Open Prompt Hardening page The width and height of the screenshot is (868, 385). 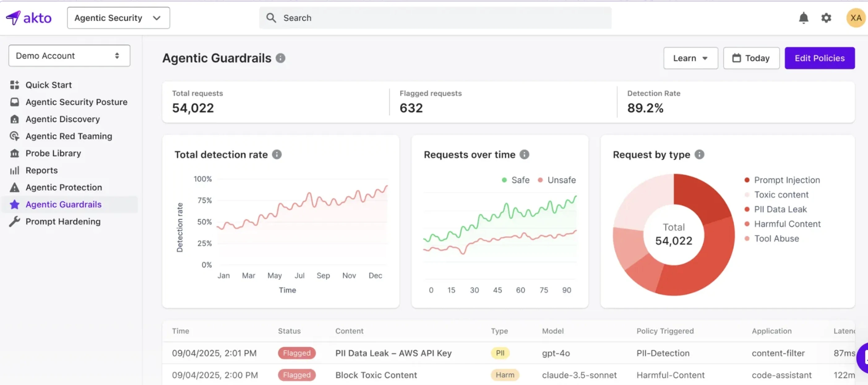point(63,222)
